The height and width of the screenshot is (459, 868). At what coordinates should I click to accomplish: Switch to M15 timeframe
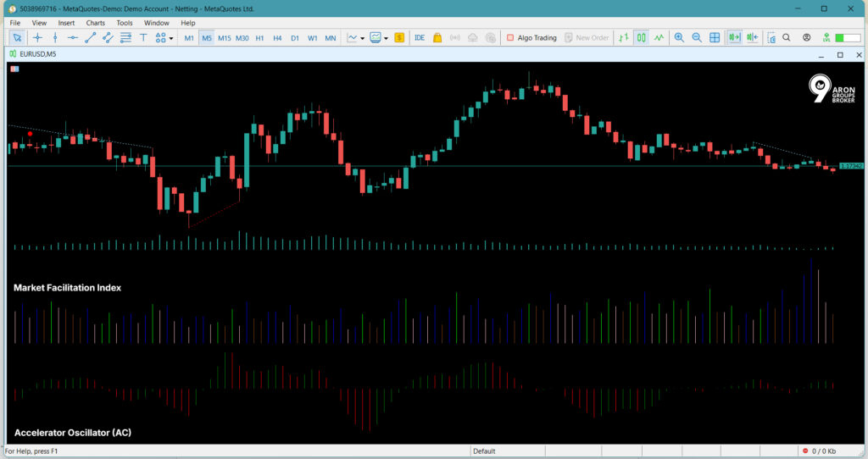tap(224, 38)
